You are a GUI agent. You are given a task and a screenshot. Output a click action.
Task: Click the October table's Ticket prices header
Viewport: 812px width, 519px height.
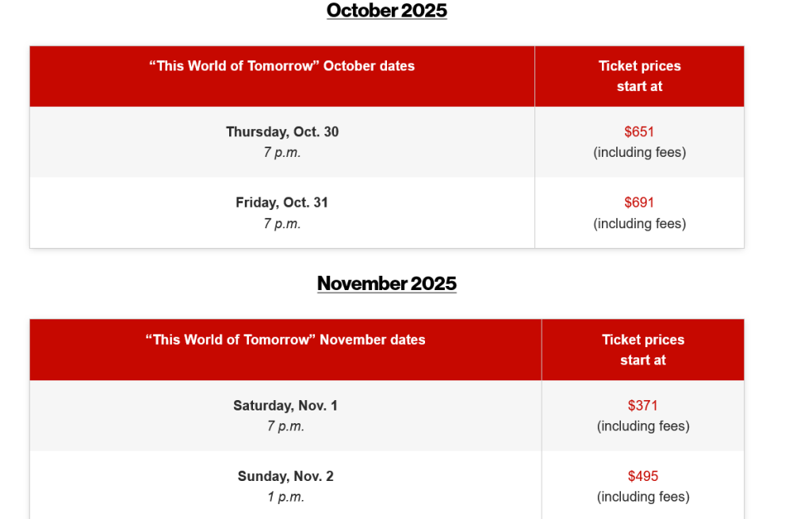[639, 76]
